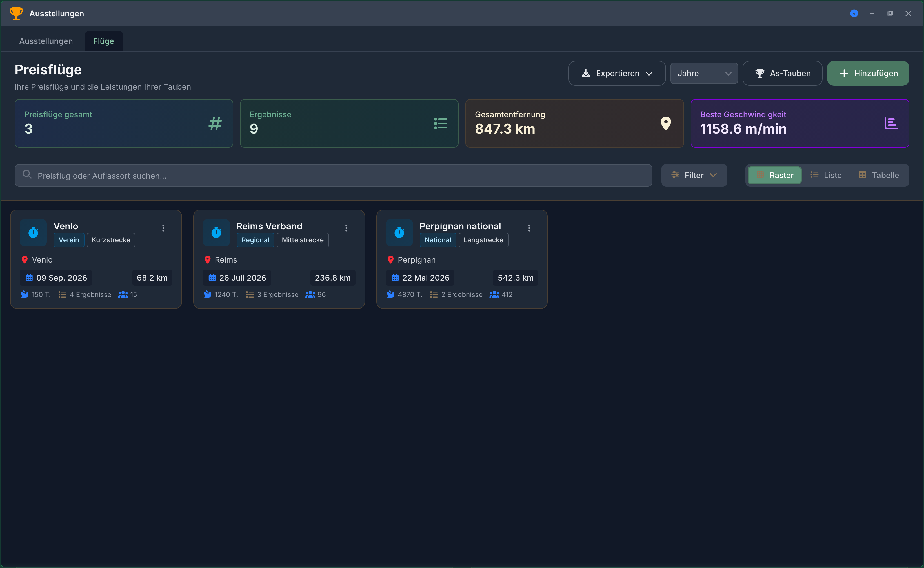Focus the Preisflug oder Auflassort search field
This screenshot has height=568, width=924.
(333, 175)
